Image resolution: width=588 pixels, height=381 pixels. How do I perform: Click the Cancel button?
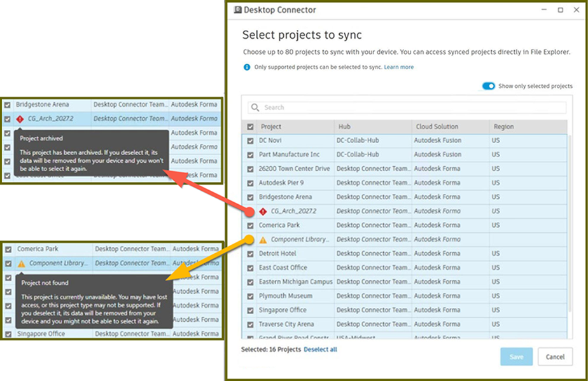tap(555, 357)
